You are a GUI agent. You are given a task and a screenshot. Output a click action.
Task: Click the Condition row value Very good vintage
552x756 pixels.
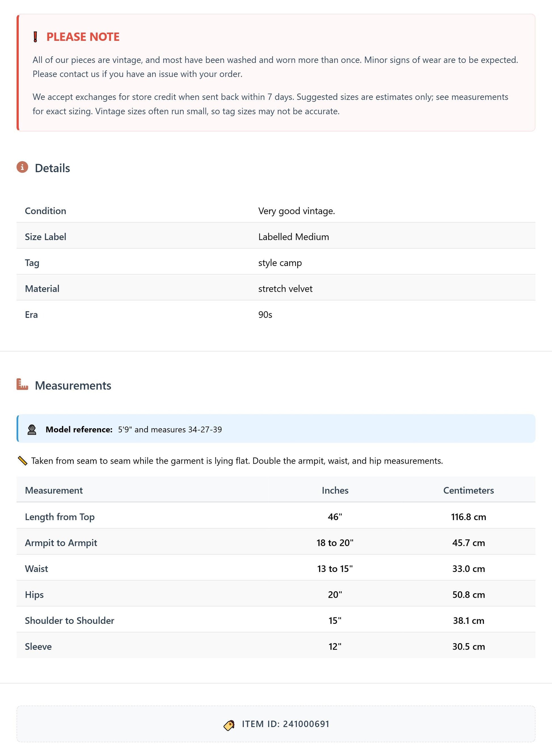click(x=297, y=211)
